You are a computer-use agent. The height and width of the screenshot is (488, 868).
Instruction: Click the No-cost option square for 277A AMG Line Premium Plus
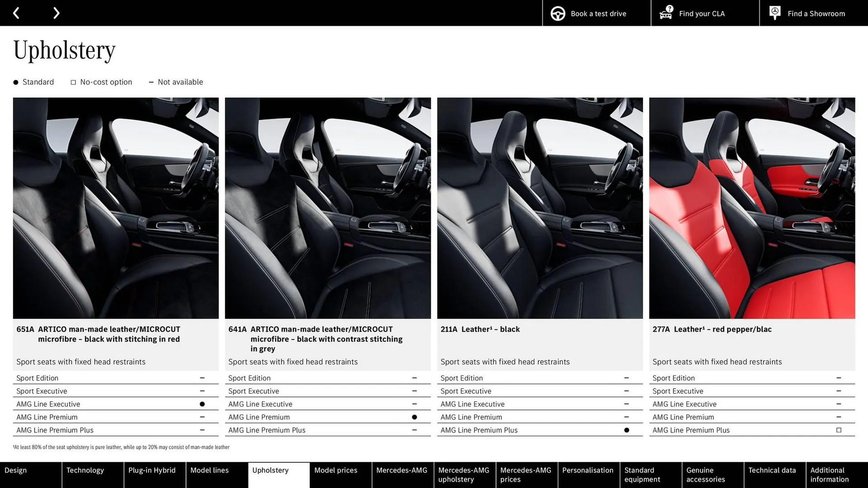(x=839, y=430)
